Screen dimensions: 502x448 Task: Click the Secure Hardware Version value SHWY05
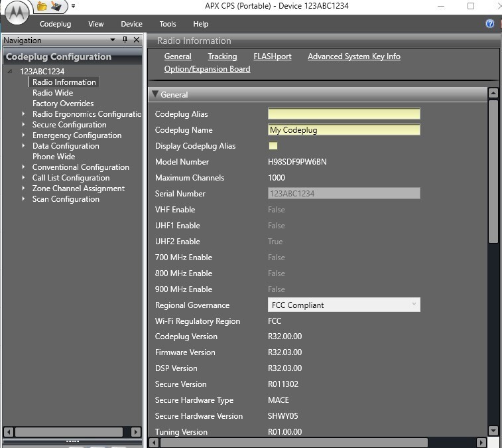point(282,416)
